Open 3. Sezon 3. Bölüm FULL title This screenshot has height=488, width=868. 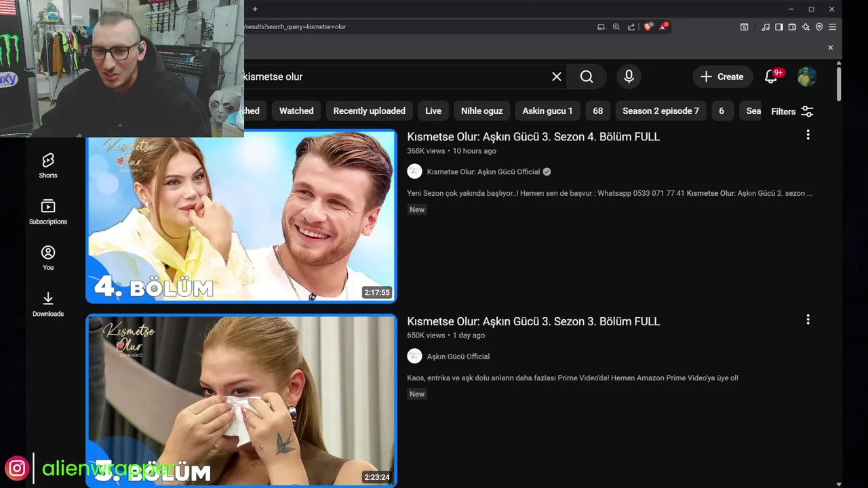[533, 321]
